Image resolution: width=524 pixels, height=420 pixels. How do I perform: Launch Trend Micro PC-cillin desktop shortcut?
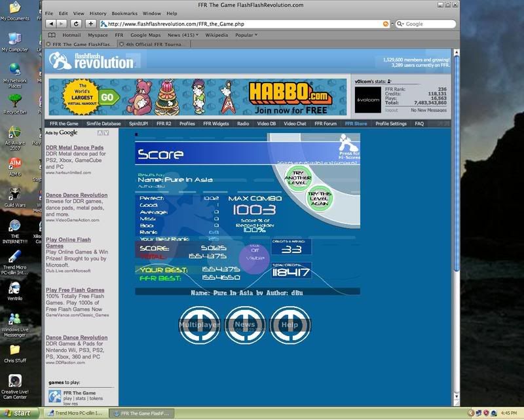(14, 263)
